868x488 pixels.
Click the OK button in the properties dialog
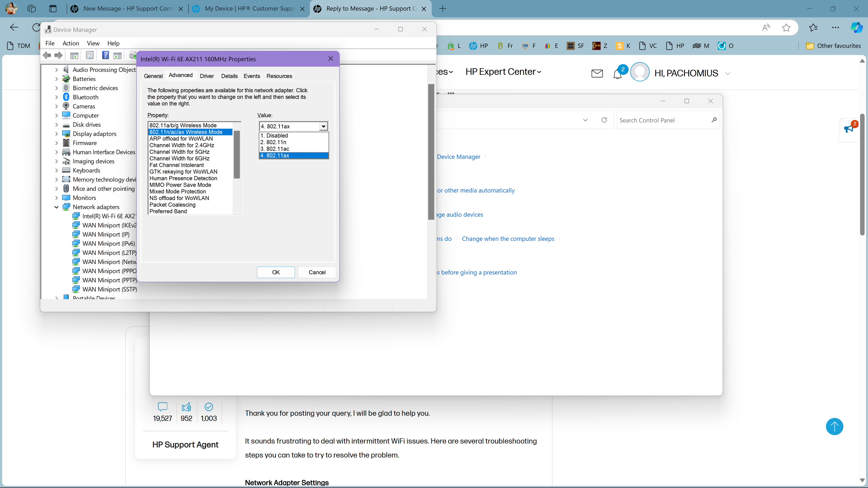tap(276, 272)
